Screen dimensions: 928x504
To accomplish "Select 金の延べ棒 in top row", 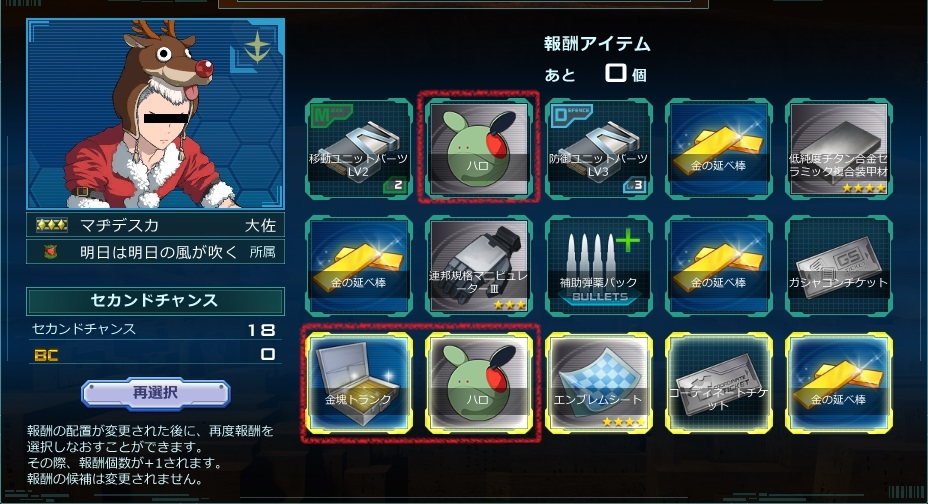I will (718, 148).
